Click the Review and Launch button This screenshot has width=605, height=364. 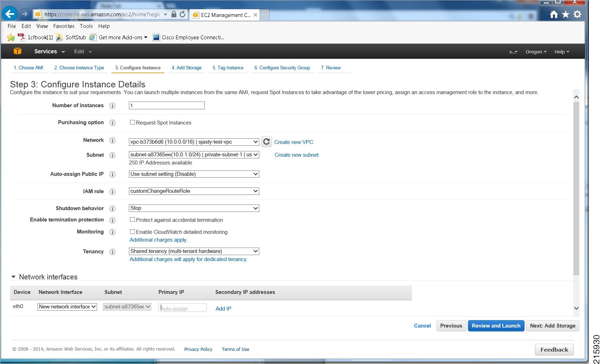click(496, 326)
